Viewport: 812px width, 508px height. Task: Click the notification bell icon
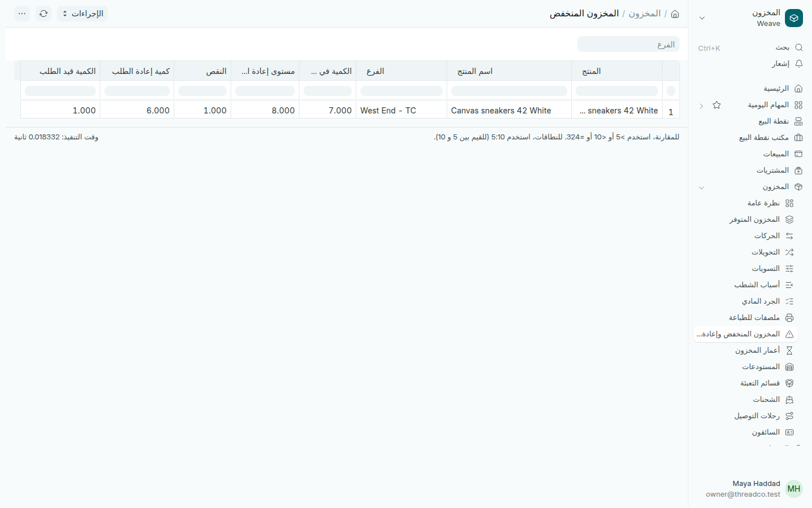tap(798, 64)
